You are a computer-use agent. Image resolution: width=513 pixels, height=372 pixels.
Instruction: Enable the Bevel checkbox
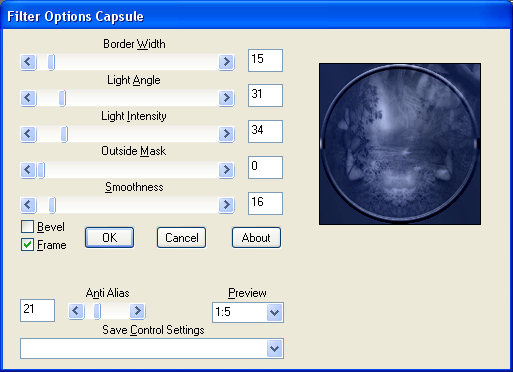point(27,227)
